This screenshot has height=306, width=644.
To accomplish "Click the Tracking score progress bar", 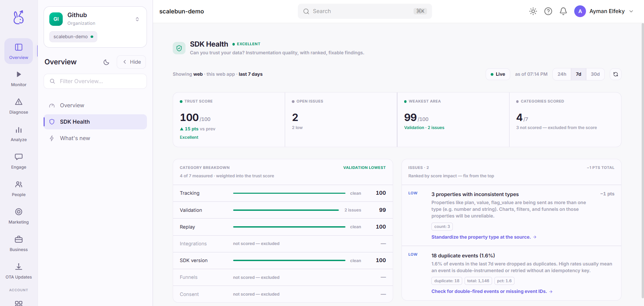I will pyautogui.click(x=289, y=193).
